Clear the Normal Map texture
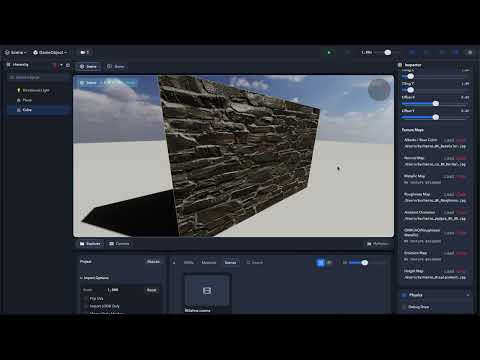The width and height of the screenshot is (480, 360). tap(461, 158)
